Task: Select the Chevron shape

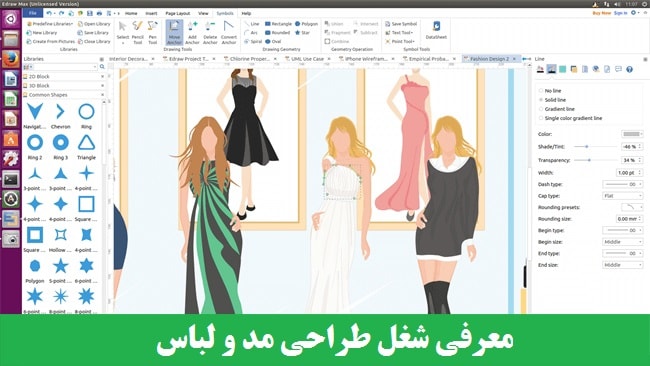Action: coord(61,116)
